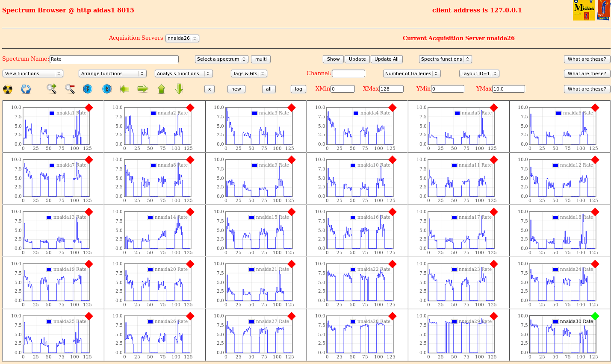Zoom in with the magnifier plus icon
Viewport: 611px width, 364px height.
(x=52, y=89)
